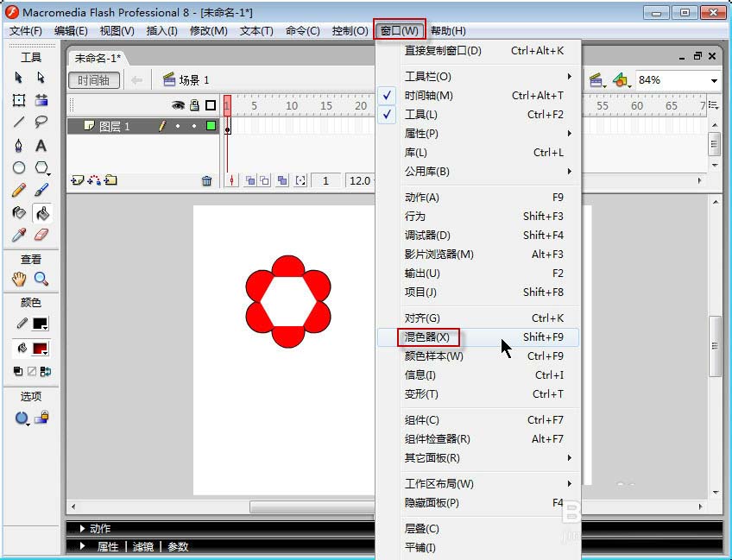Open the 84% zoom dropdown

pyautogui.click(x=714, y=81)
